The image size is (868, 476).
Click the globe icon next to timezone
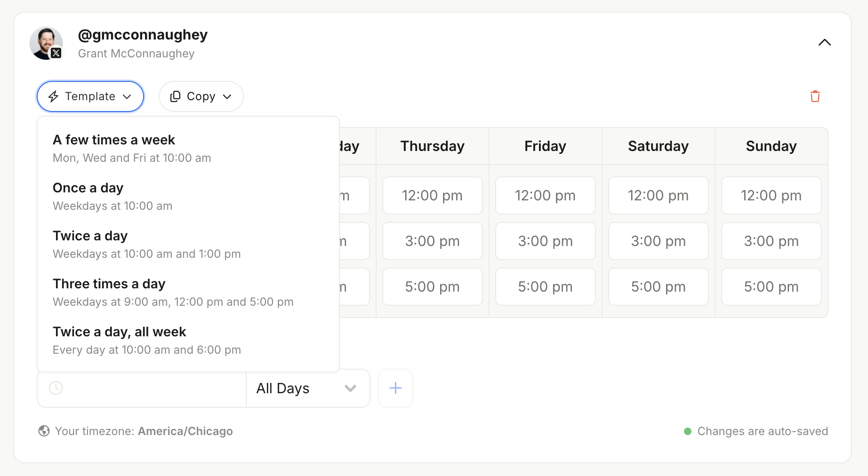pos(44,431)
